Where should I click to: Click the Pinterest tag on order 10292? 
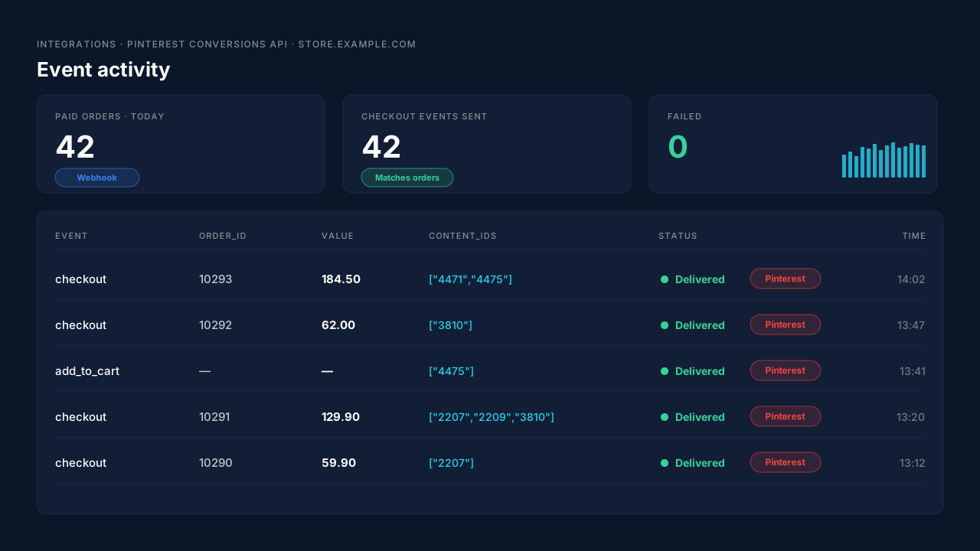point(786,324)
